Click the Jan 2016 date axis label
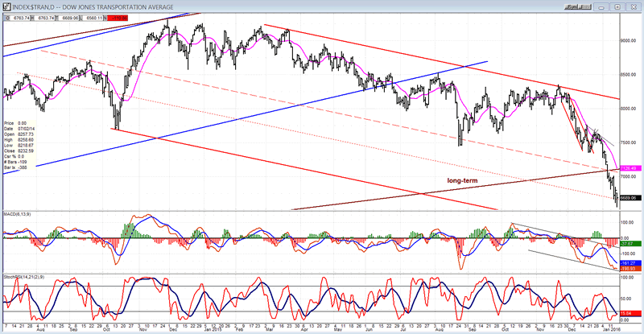 pyautogui.click(x=612, y=329)
